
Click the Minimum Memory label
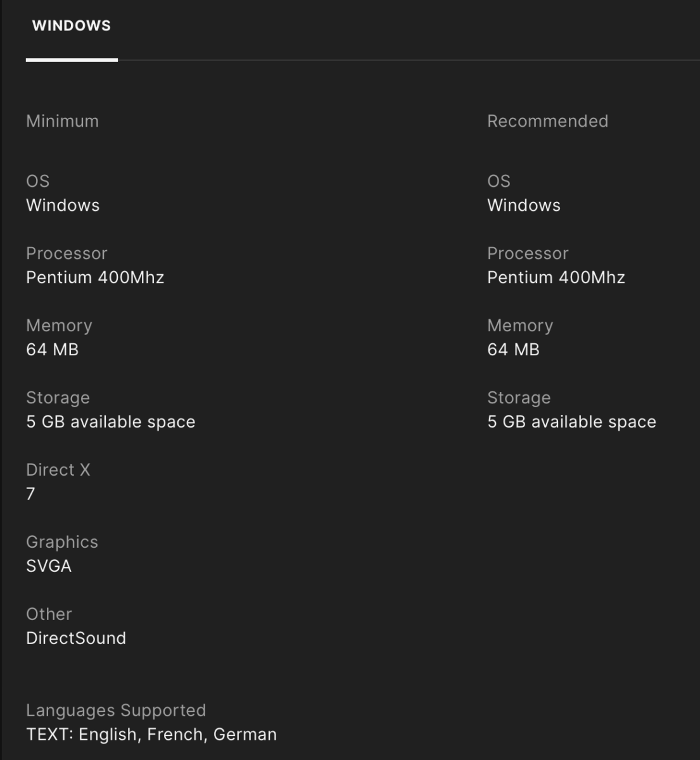point(59,326)
